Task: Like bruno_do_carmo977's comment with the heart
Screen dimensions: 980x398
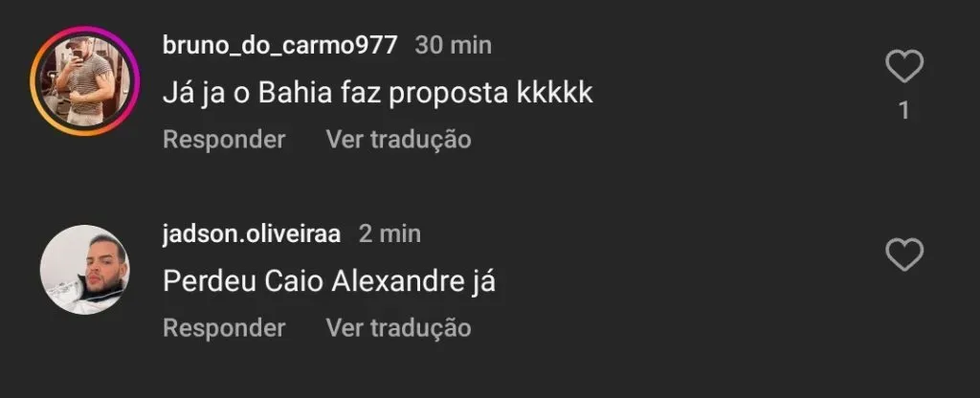Action: point(904,66)
